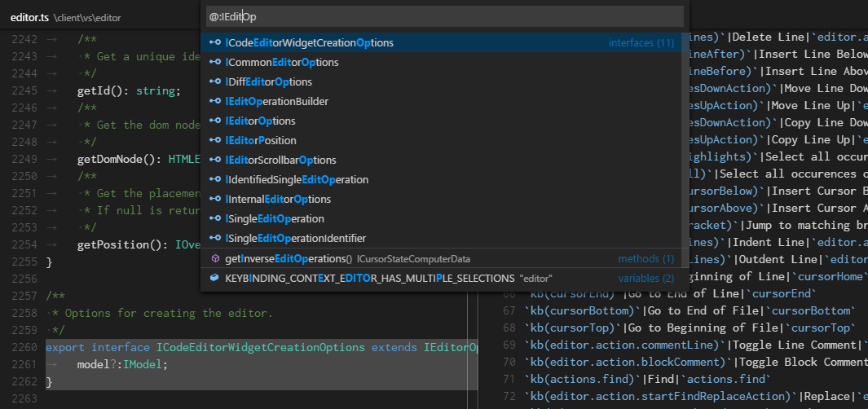Choose the IEditorOptions result entry

[260, 121]
